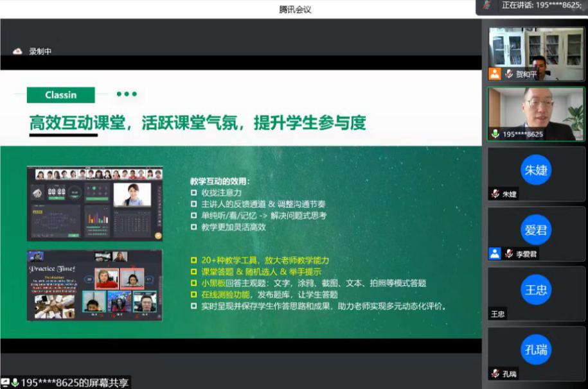Click the muted mic icon beside 孔瑞's name
The image size is (588, 389).
pyautogui.click(x=495, y=374)
